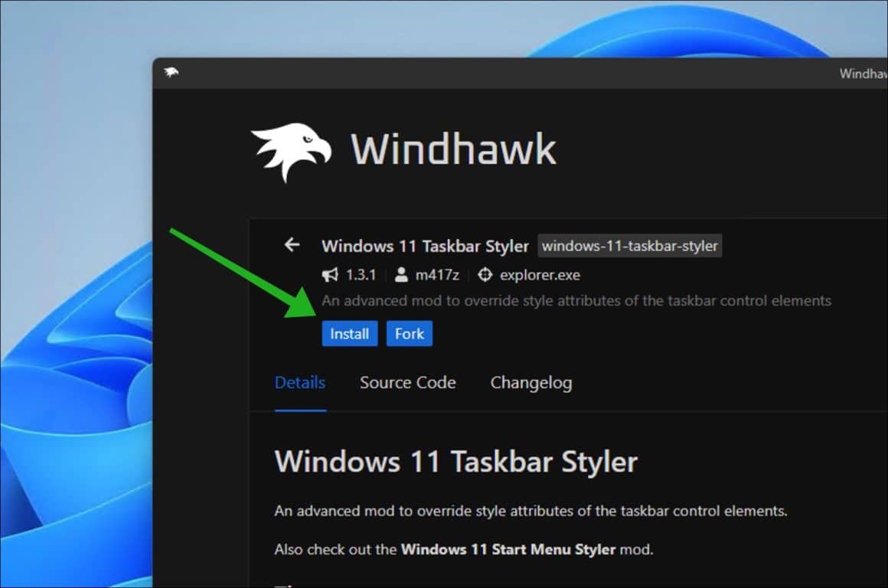Click the Windhawk heading beside the logo
The width and height of the screenshot is (888, 588).
click(x=453, y=149)
